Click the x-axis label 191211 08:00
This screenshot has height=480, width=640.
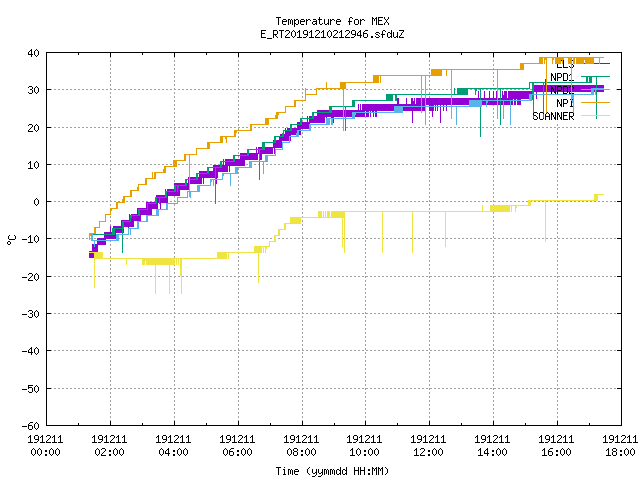point(302,446)
